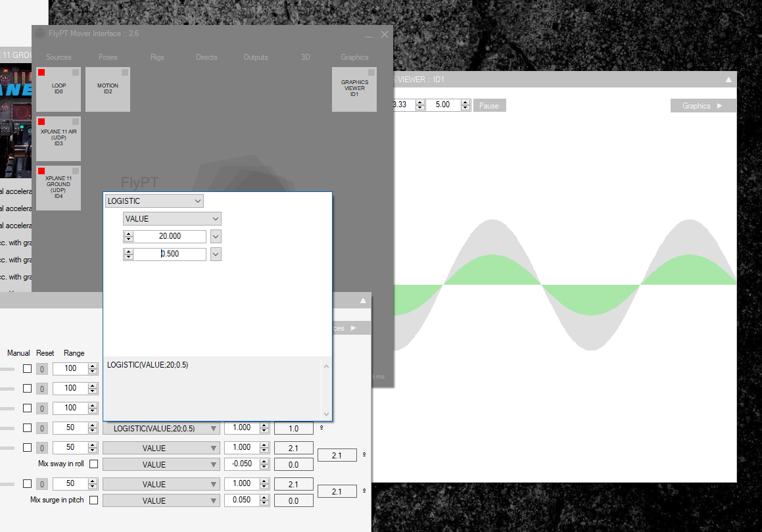Decrease the -0.050 Mix sway in roll value
This screenshot has height=532, width=762.
264,467
